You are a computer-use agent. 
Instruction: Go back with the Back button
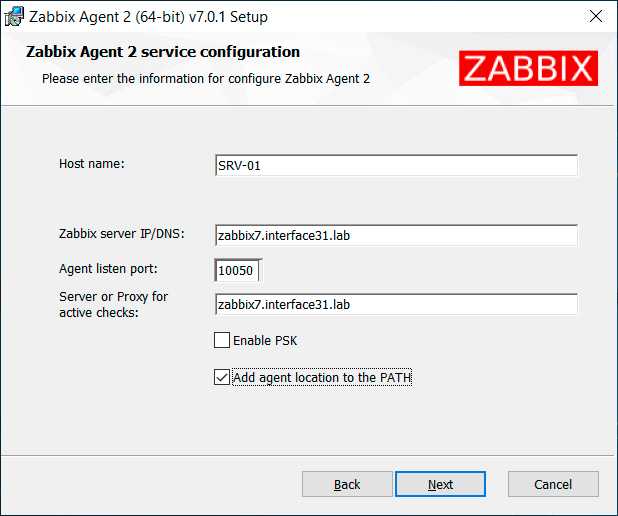point(347,484)
